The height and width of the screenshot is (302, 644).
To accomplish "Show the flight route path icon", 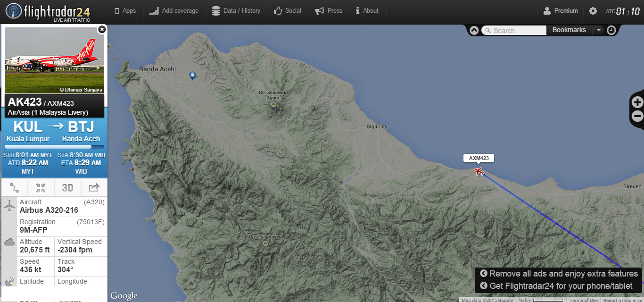I will (14, 188).
